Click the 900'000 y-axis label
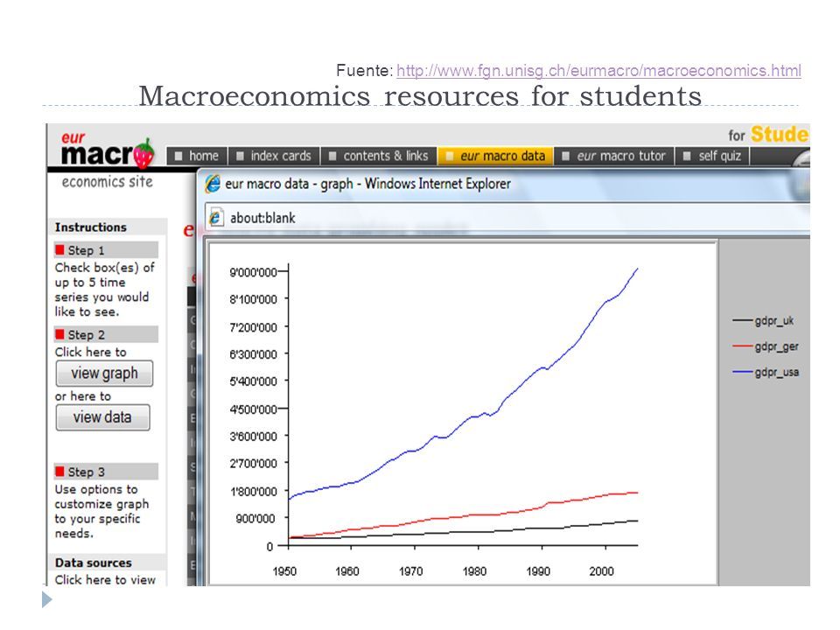Screen dimensions: 840x630 click(255, 519)
